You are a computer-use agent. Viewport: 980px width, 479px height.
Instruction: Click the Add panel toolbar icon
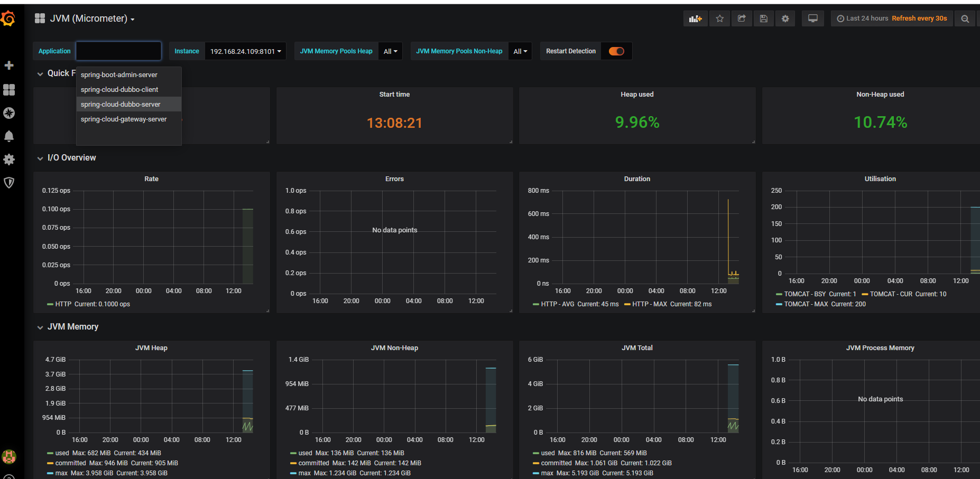(x=695, y=18)
